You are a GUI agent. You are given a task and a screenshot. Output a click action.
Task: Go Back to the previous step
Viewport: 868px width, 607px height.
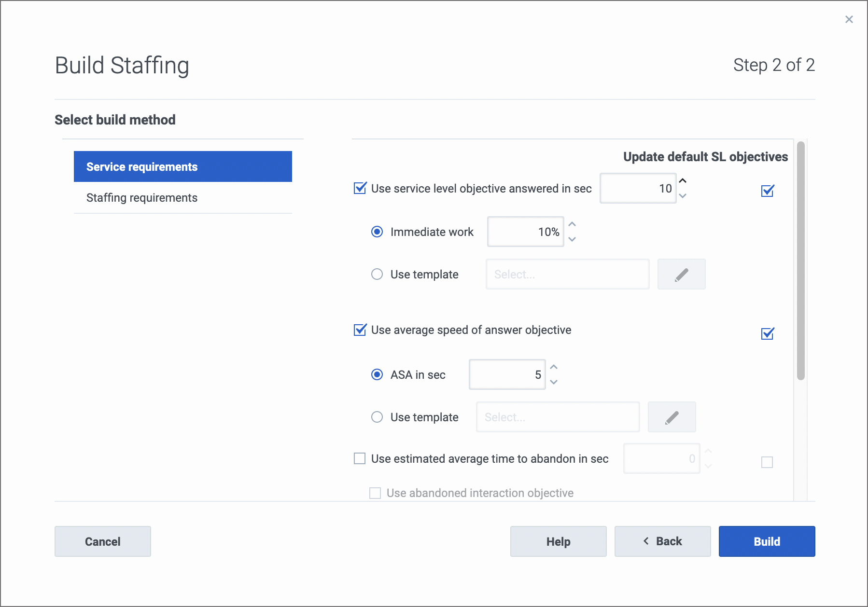tap(662, 541)
